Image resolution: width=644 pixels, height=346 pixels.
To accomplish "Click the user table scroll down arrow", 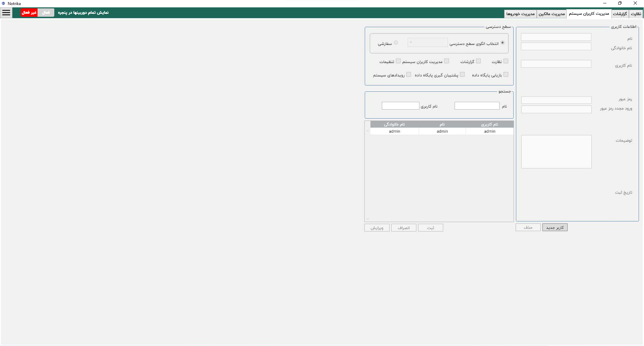I will click(x=367, y=219).
